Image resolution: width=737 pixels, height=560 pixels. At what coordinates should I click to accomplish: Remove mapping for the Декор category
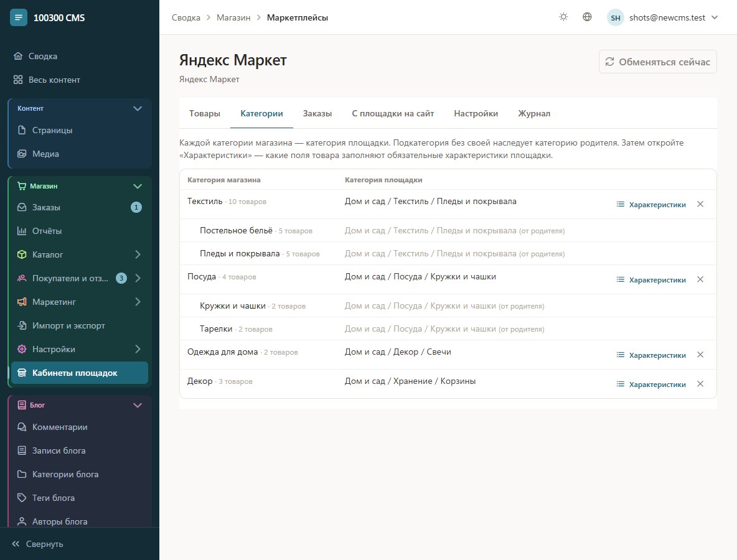[700, 384]
